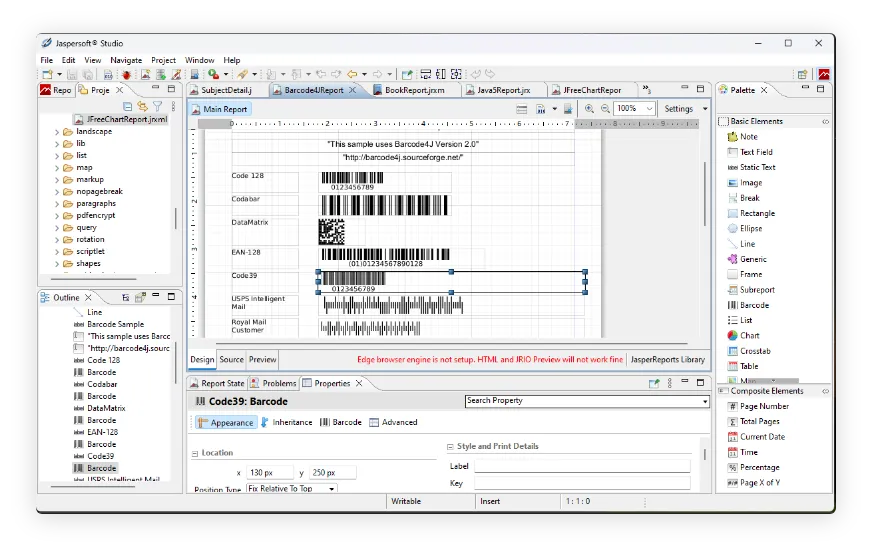Select the Frame palette element
The width and height of the screenshot is (872, 553).
pos(745,274)
